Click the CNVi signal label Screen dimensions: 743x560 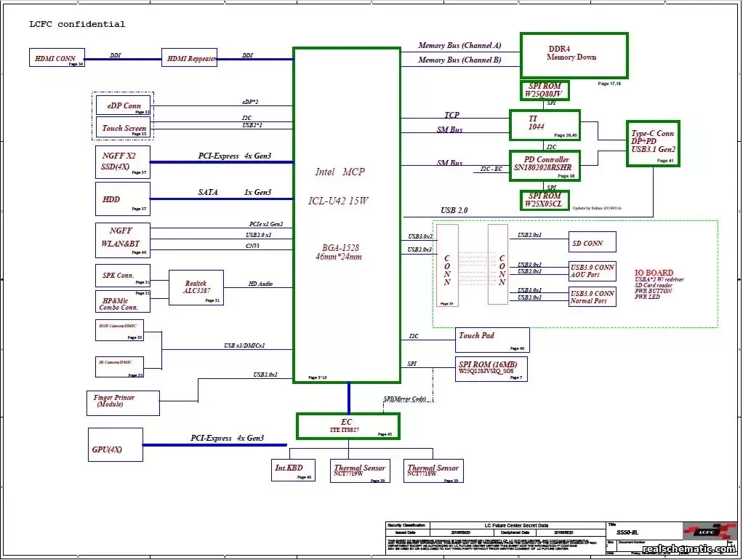point(252,246)
